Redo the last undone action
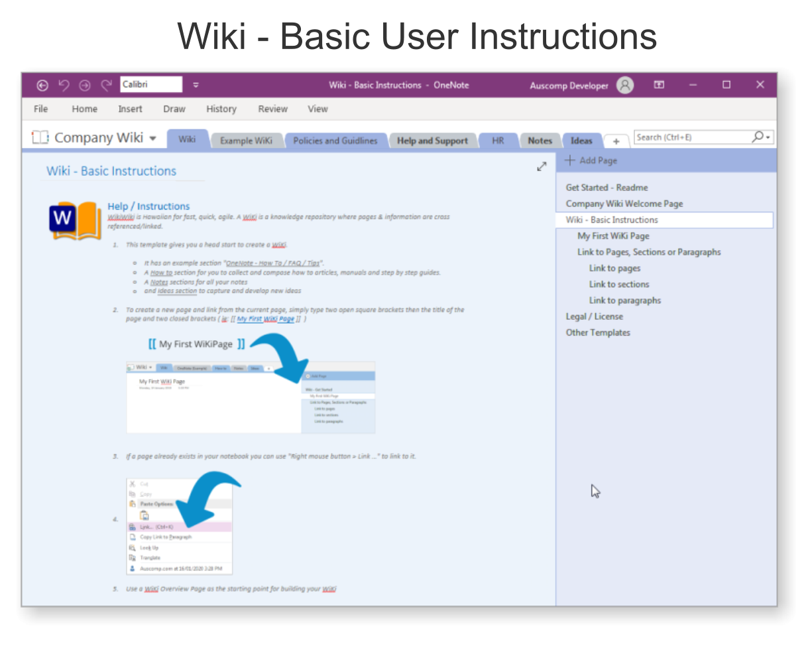 coord(106,85)
